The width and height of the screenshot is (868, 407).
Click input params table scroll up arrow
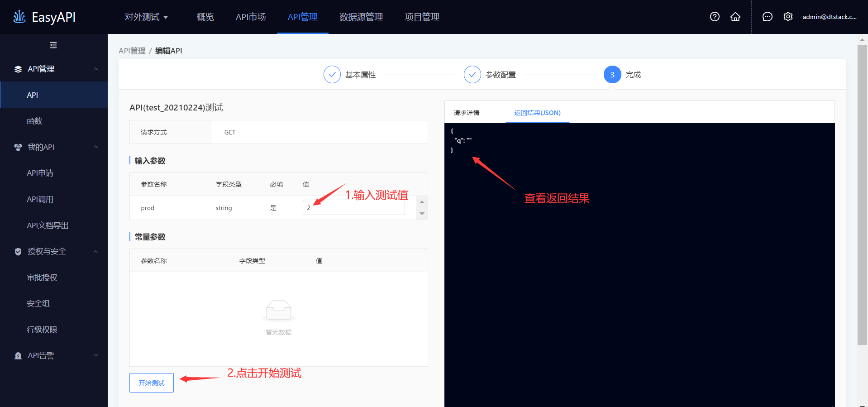[x=422, y=202]
